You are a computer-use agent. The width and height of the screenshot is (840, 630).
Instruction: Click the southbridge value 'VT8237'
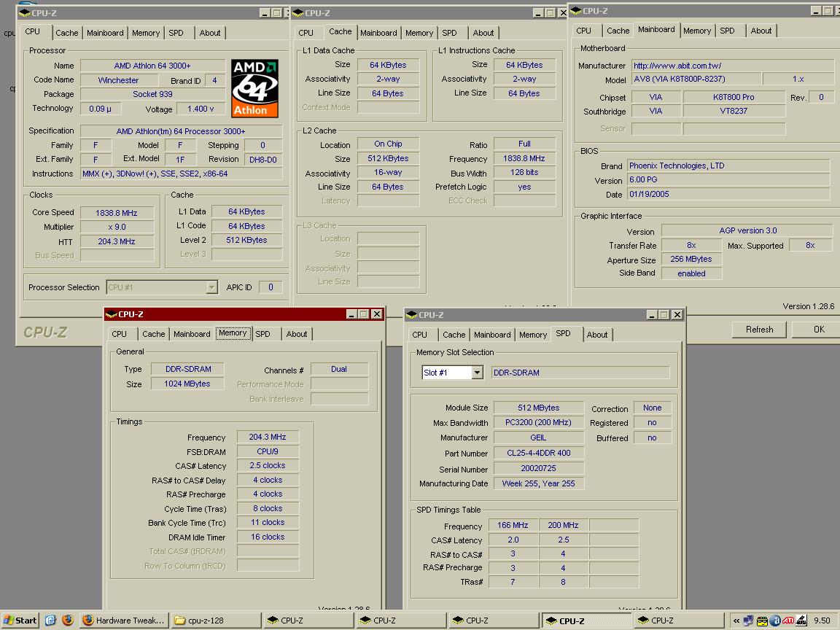click(x=734, y=112)
